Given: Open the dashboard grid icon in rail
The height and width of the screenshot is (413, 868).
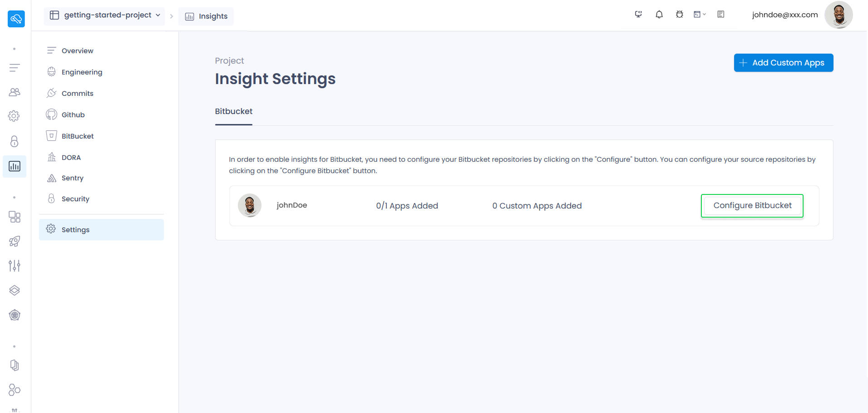Looking at the screenshot, I should 15,217.
